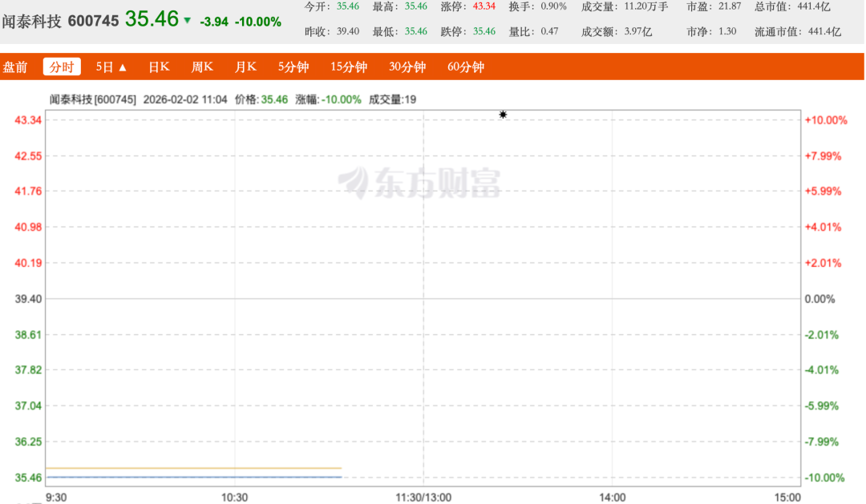Switch to the 盘前 pre-market tab

click(15, 67)
